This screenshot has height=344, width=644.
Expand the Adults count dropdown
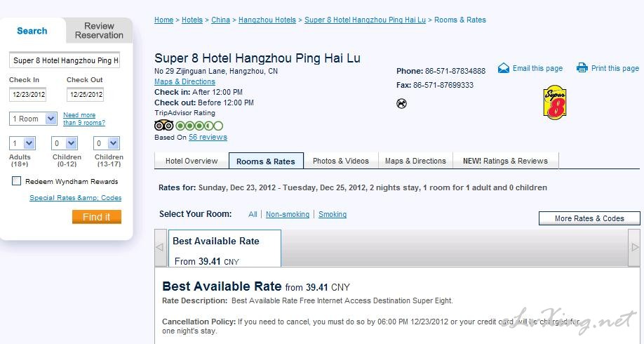coord(22,143)
